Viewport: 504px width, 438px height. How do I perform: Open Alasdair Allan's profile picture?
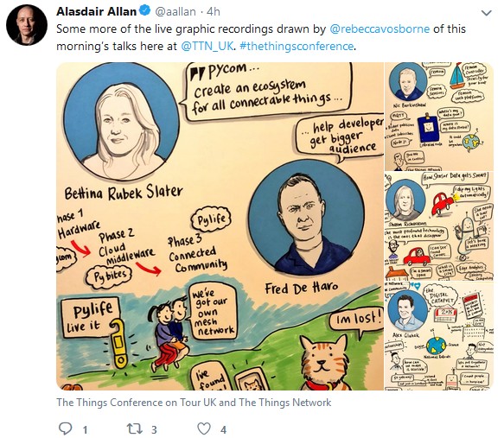pos(27,25)
